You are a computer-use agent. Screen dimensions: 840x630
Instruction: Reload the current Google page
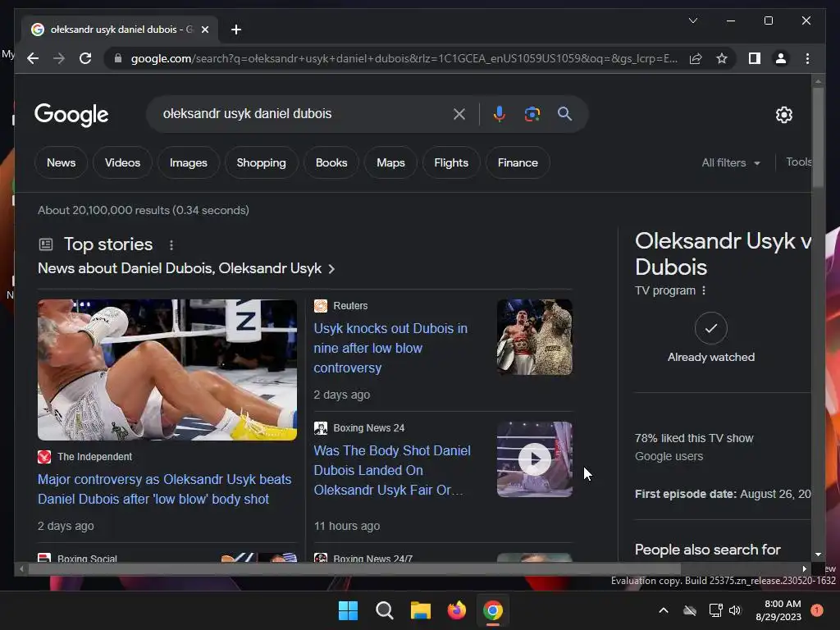tap(85, 58)
